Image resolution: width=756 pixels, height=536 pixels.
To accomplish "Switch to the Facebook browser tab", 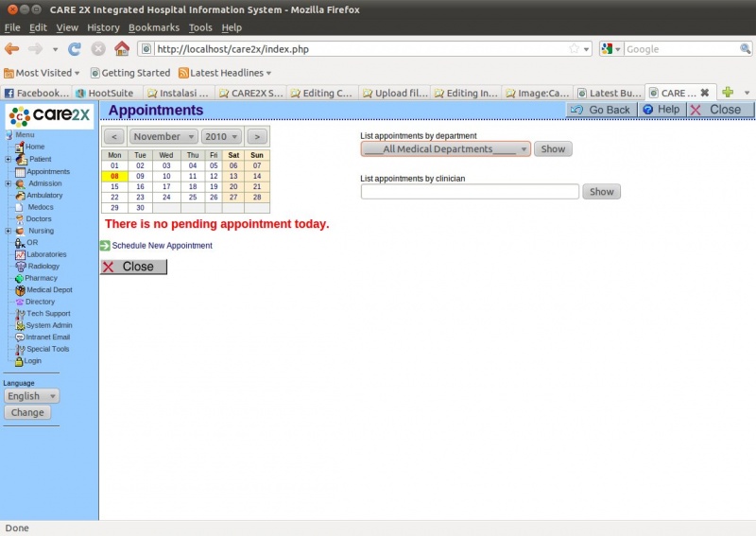I will [x=36, y=93].
